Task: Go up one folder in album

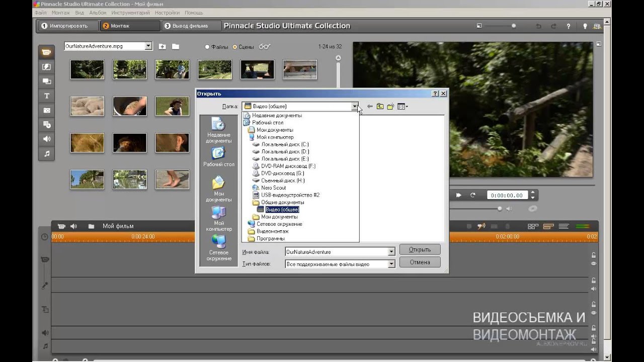Action: (x=162, y=46)
